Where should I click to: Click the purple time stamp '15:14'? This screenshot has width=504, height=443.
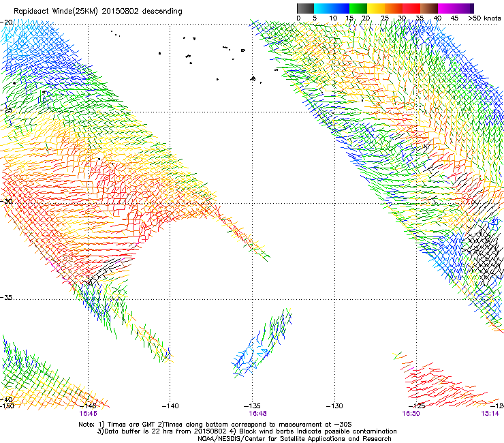(x=490, y=414)
